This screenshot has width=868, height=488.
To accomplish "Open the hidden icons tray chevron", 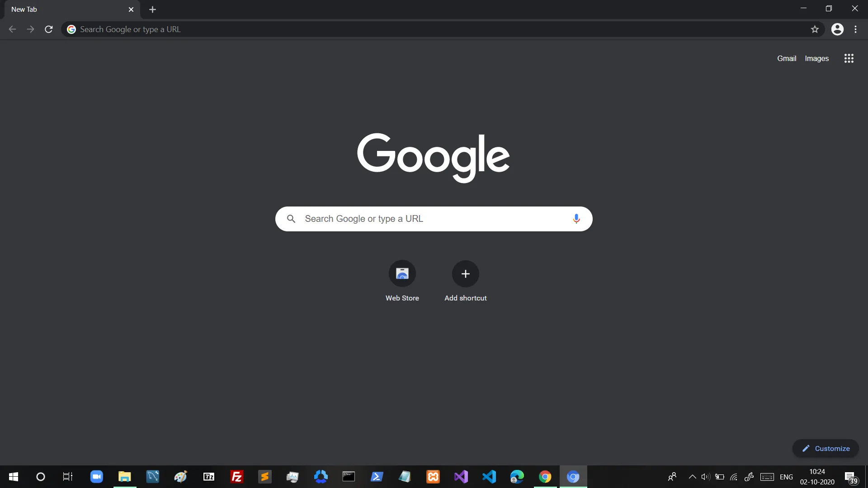I will click(x=692, y=477).
